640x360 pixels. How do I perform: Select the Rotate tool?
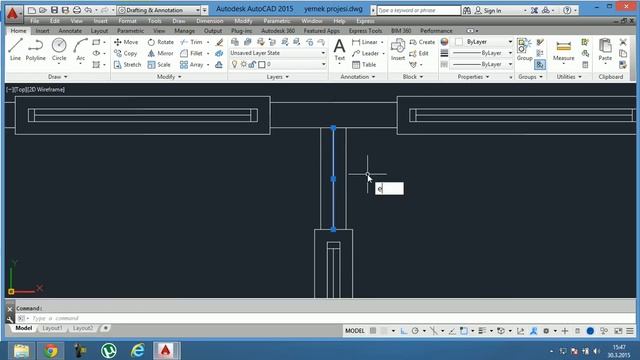point(160,42)
